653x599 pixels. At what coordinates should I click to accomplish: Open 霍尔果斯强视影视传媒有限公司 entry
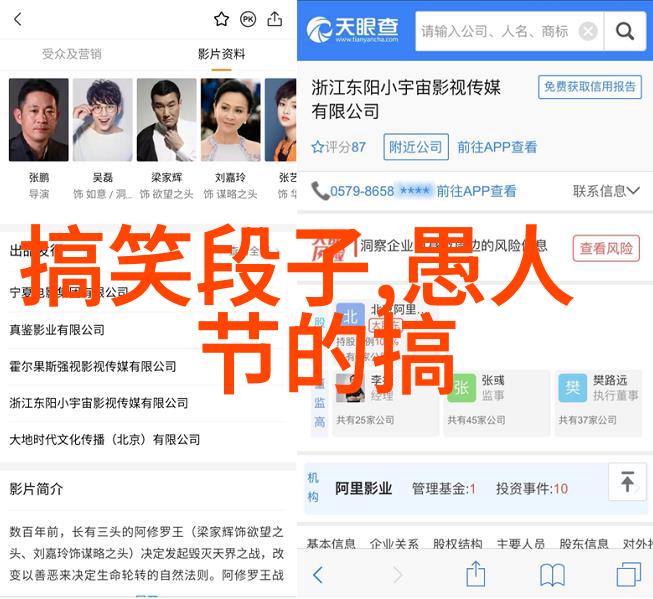pyautogui.click(x=93, y=367)
